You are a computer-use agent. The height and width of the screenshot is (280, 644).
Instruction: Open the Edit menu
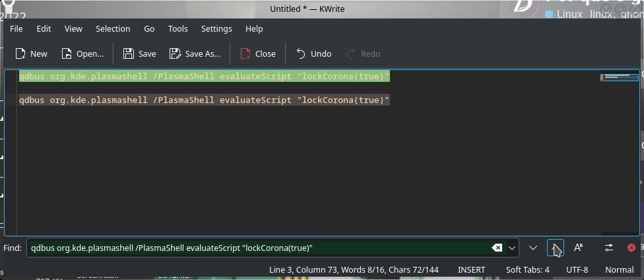click(x=44, y=29)
